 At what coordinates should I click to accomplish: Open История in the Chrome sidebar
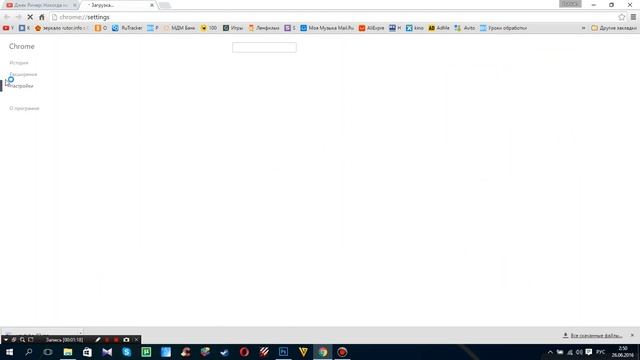[x=19, y=63]
